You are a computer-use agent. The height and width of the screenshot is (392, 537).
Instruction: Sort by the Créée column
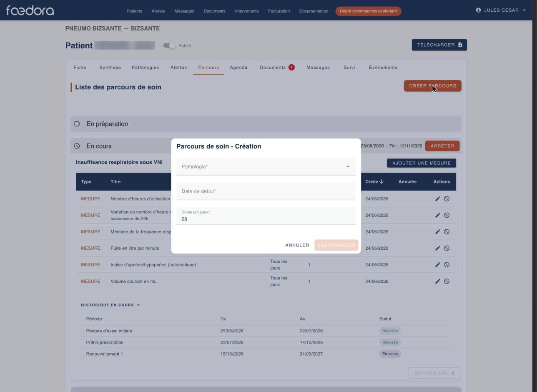(374, 181)
